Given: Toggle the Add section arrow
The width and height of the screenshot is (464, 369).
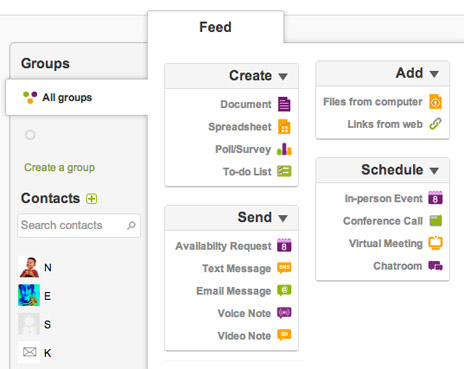Looking at the screenshot, I should pyautogui.click(x=434, y=74).
